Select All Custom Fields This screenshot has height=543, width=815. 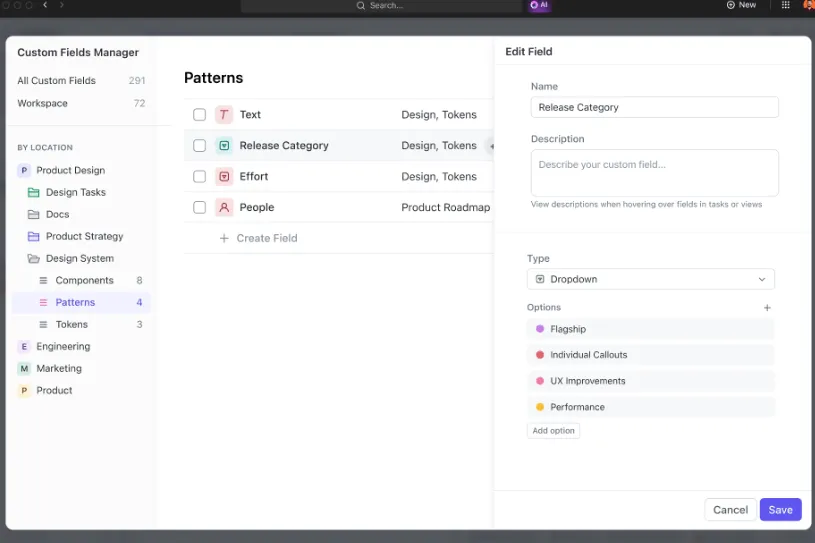[x=81, y=81]
